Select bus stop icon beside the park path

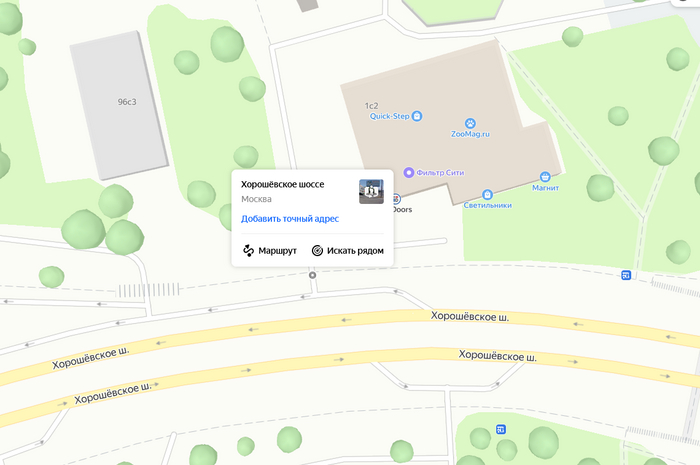626,275
